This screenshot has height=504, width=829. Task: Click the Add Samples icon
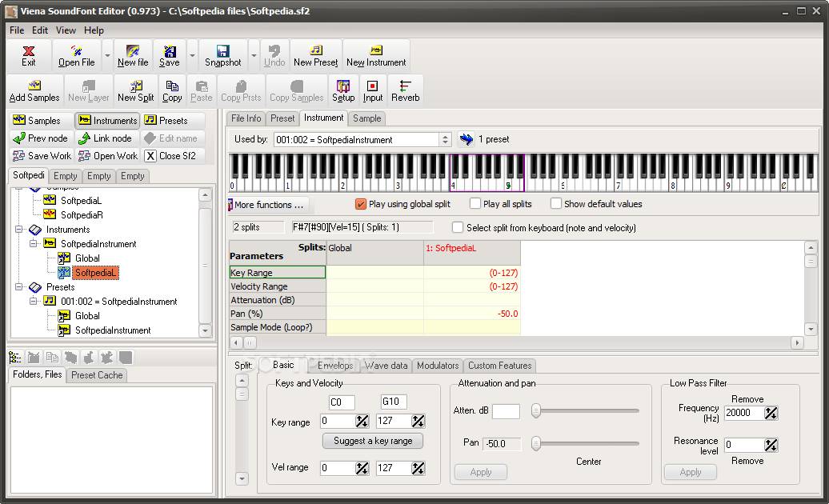coord(34,90)
